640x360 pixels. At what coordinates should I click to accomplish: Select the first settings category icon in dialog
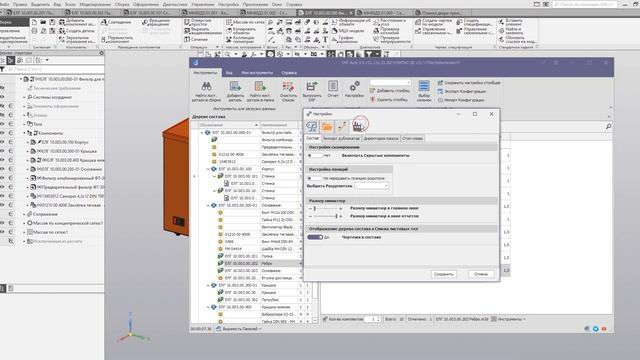click(312, 127)
